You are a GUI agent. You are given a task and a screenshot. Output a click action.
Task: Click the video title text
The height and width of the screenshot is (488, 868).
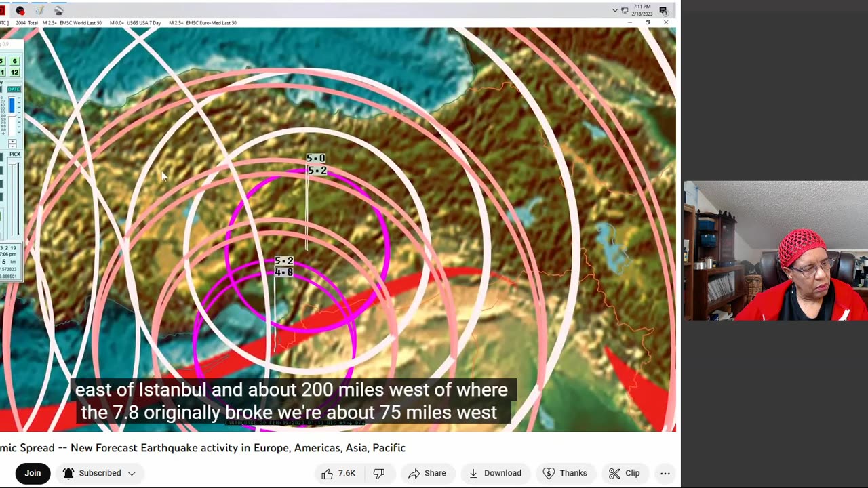(x=203, y=448)
